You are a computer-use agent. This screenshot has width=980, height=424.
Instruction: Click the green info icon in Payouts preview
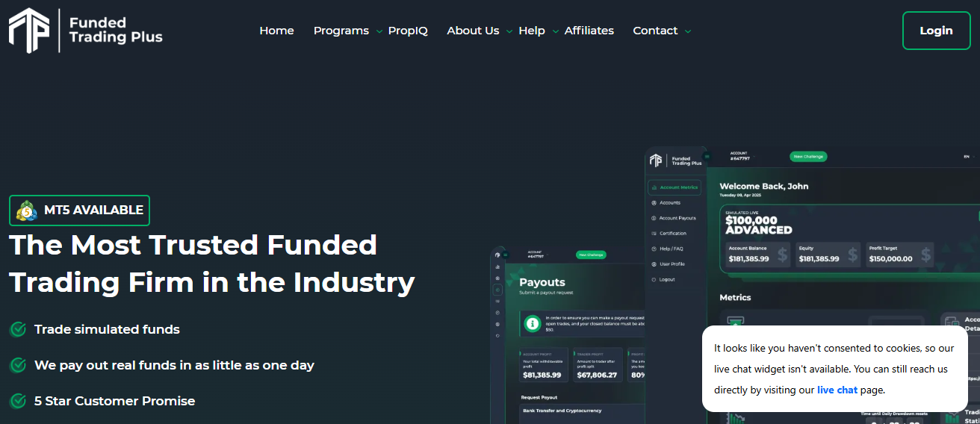[x=533, y=323]
